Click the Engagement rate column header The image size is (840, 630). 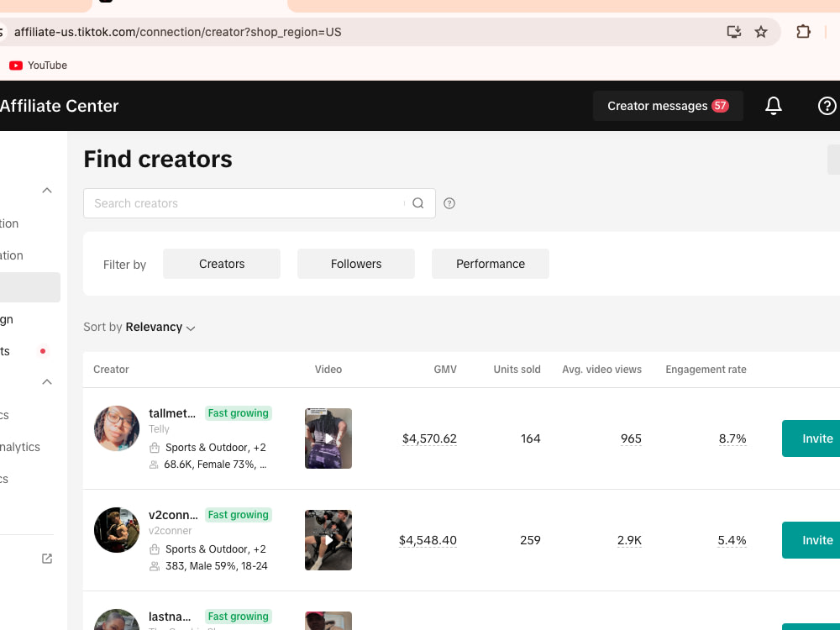coord(706,369)
